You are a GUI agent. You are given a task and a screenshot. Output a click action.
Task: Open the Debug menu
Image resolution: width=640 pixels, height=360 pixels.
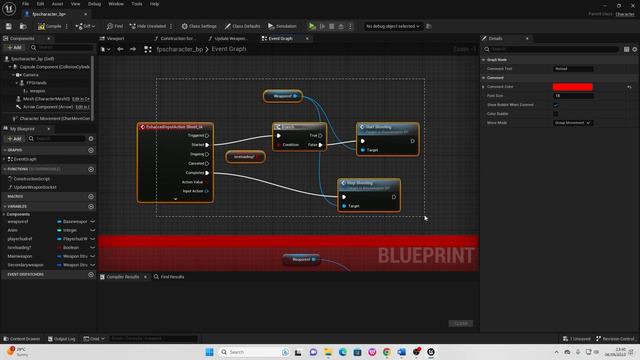tap(94, 4)
